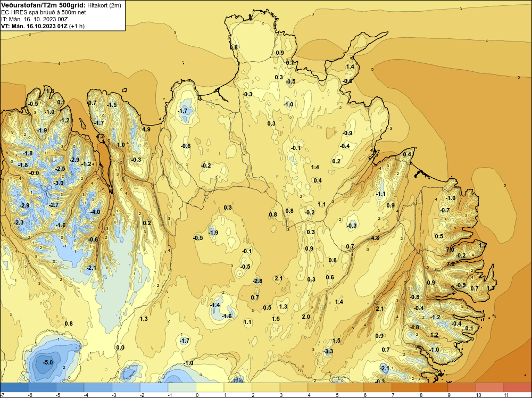The width and height of the screenshot is (532, 398).
Task: Click the legend swatch between 2 and 3
Action: pos(265,387)
